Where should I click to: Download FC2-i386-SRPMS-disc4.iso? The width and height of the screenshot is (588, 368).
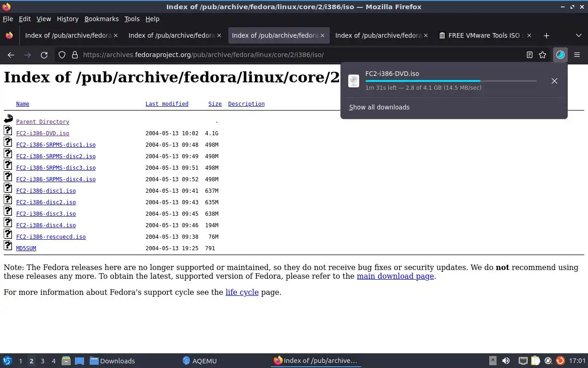coord(56,179)
